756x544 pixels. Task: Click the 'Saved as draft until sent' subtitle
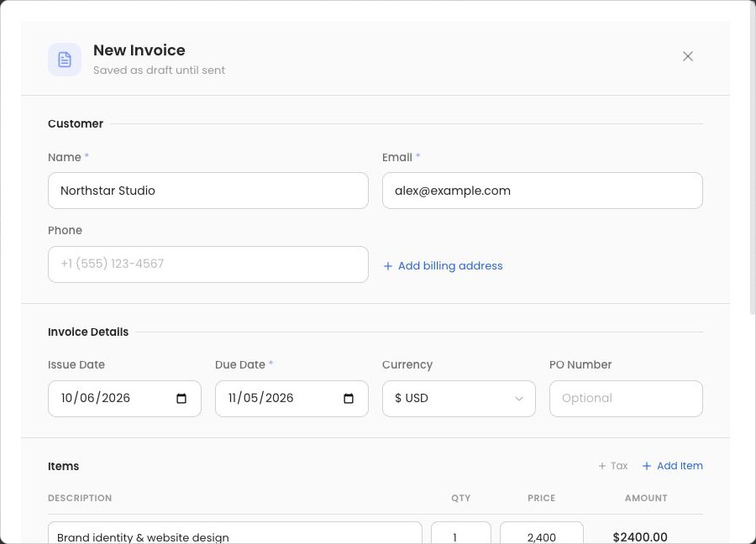tap(159, 71)
